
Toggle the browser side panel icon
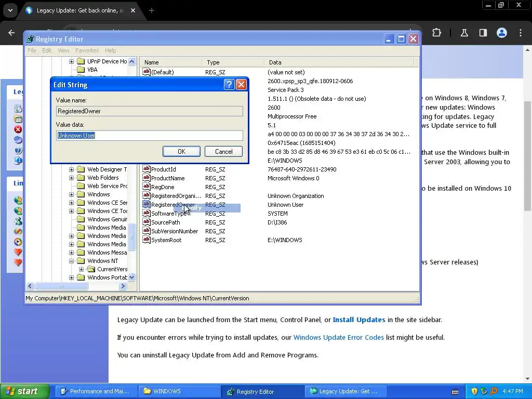(483, 33)
